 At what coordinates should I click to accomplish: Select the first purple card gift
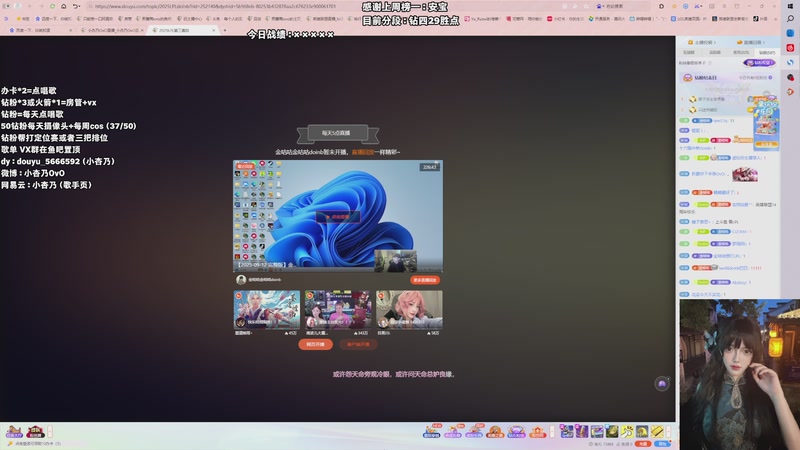tap(567, 432)
